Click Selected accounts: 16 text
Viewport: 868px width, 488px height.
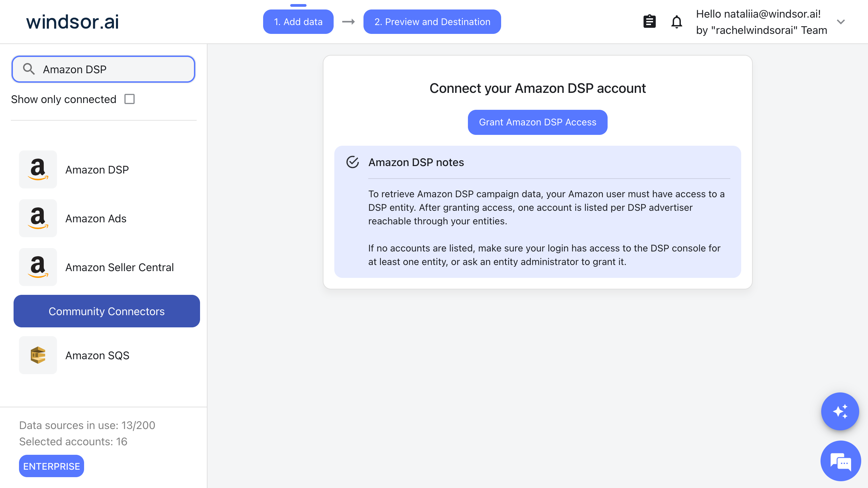(x=73, y=442)
